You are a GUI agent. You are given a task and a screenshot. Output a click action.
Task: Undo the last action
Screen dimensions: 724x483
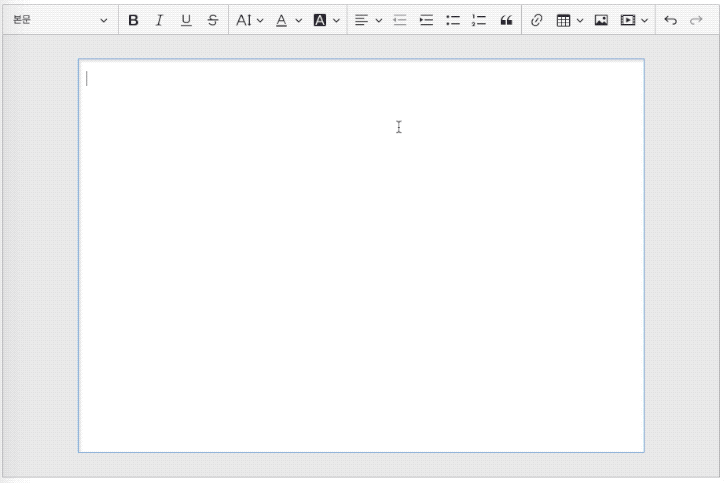(x=670, y=20)
